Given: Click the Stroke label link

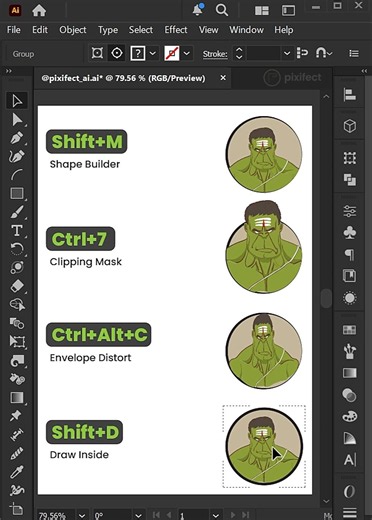Looking at the screenshot, I should pyautogui.click(x=215, y=54).
